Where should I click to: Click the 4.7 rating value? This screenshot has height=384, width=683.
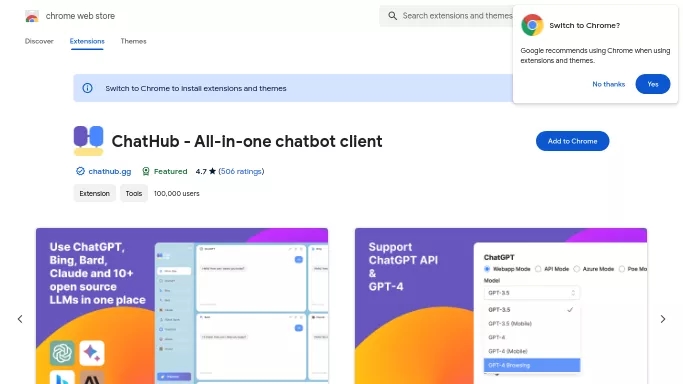201,171
